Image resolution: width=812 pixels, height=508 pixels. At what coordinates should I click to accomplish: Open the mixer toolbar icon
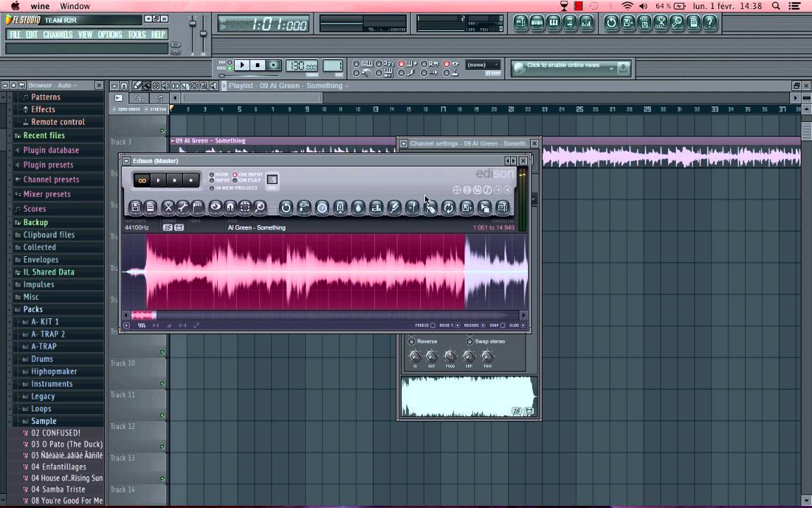[x=586, y=23]
